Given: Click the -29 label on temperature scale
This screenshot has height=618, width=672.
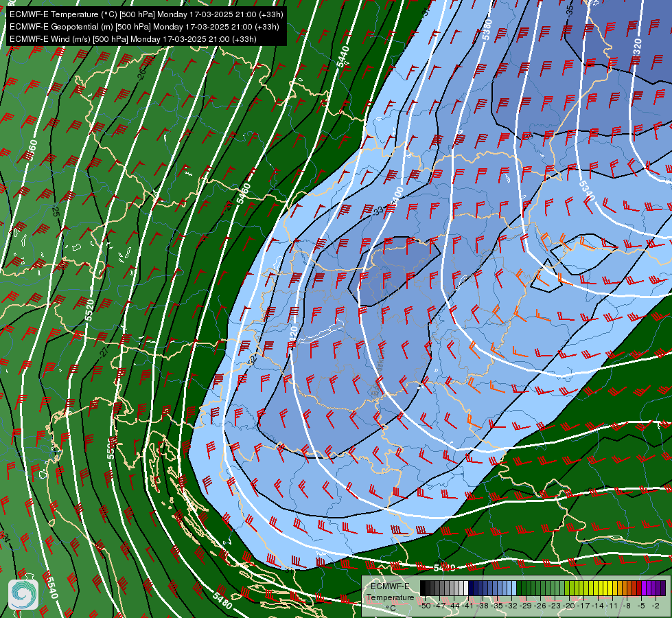Looking at the screenshot, I should 525,606.
